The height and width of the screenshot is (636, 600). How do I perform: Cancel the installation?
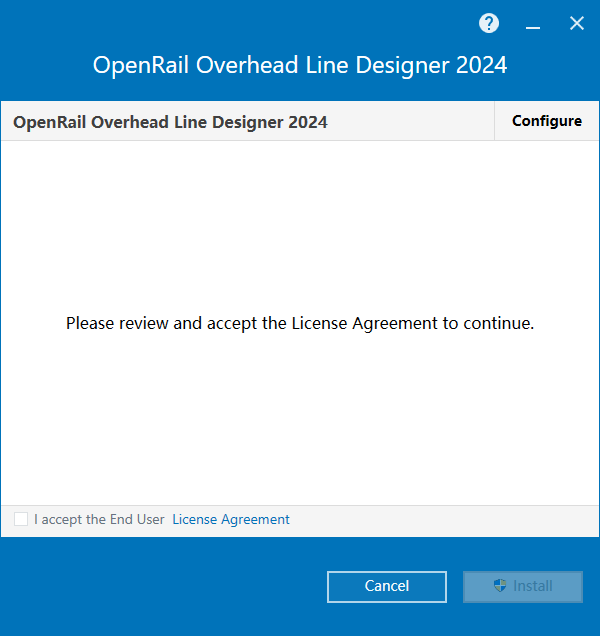(387, 587)
